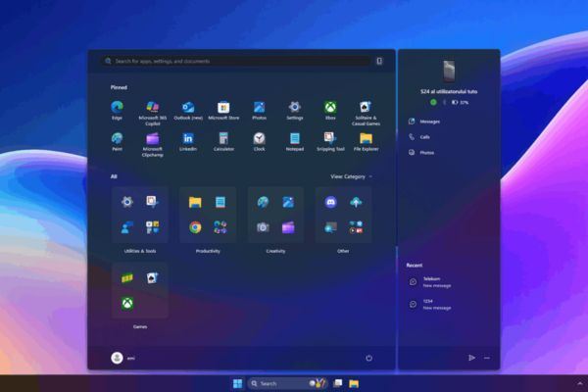
Task: Open Task View from the taskbar
Action: [x=337, y=383]
